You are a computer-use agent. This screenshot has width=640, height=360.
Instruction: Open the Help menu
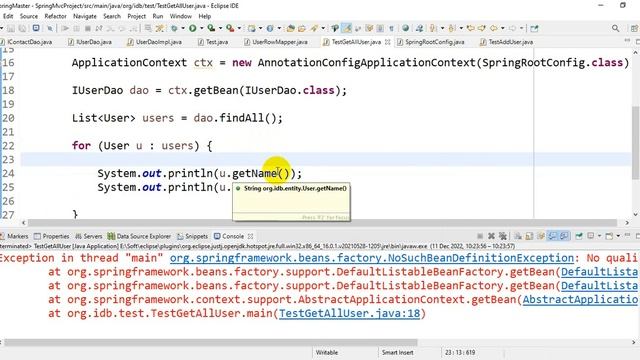pos(204,16)
